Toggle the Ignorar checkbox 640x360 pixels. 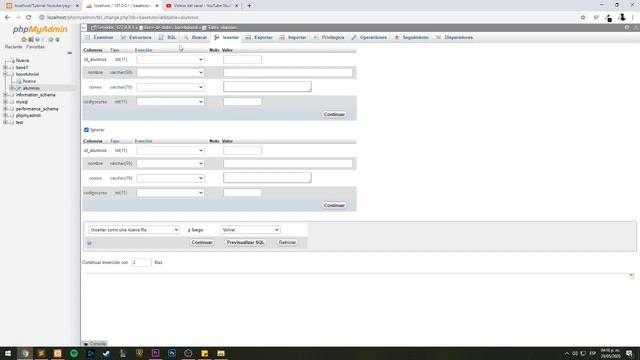86,130
